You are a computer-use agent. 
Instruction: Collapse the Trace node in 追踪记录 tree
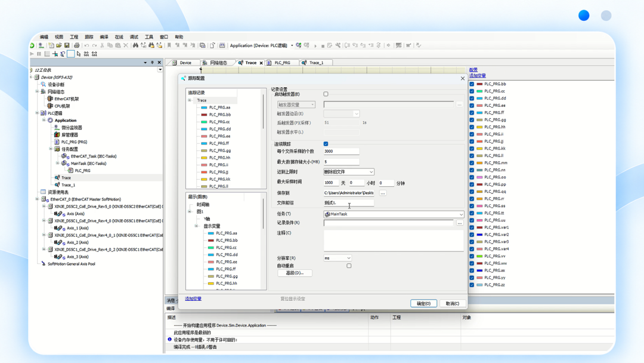click(190, 100)
